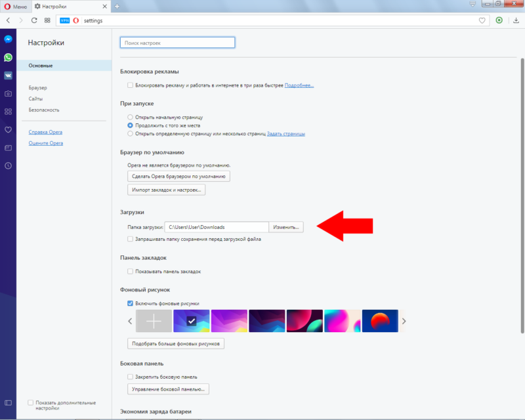Click the vertical page scrollbar

[522, 196]
